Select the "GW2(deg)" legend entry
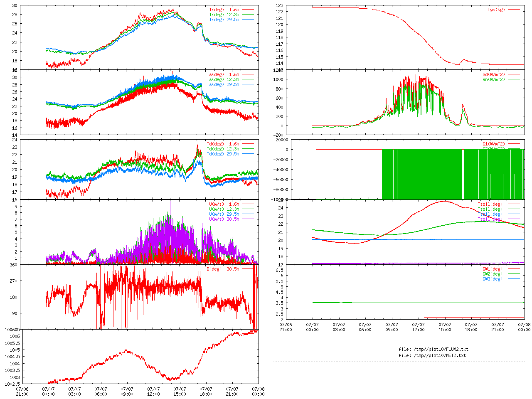532x399 pixels. tap(493, 274)
